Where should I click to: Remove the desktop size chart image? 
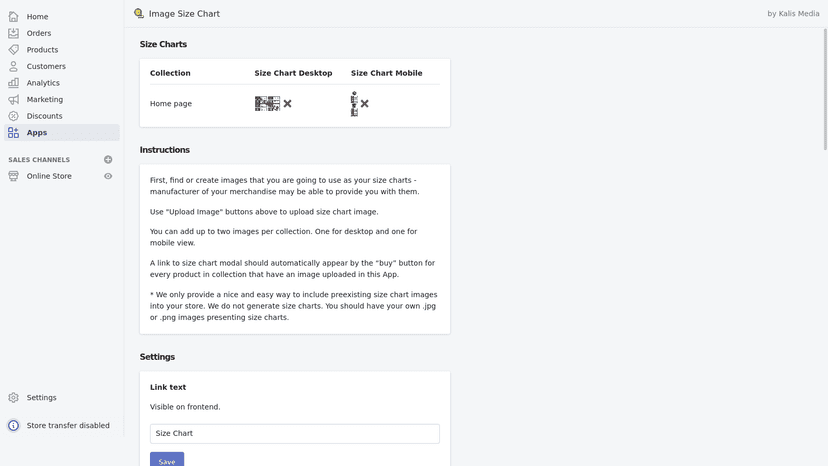coord(287,104)
